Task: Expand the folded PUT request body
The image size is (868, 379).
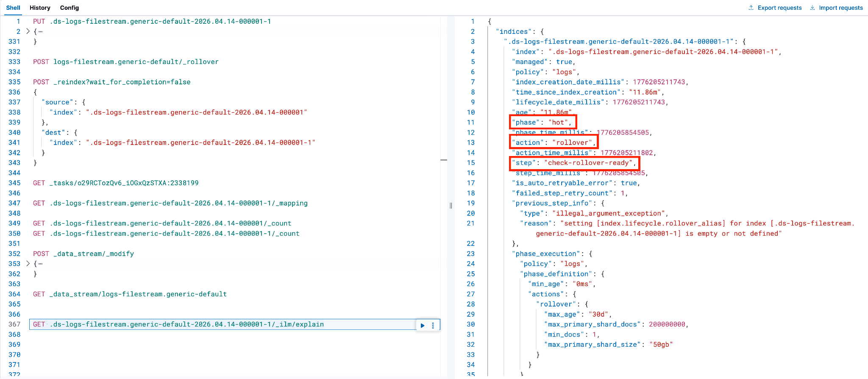Action: pos(28,31)
